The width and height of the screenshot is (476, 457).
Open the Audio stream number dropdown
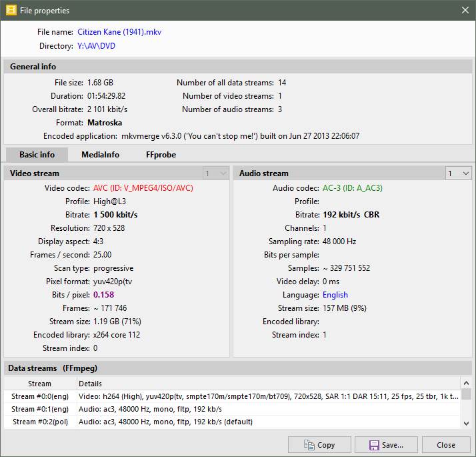tap(459, 173)
